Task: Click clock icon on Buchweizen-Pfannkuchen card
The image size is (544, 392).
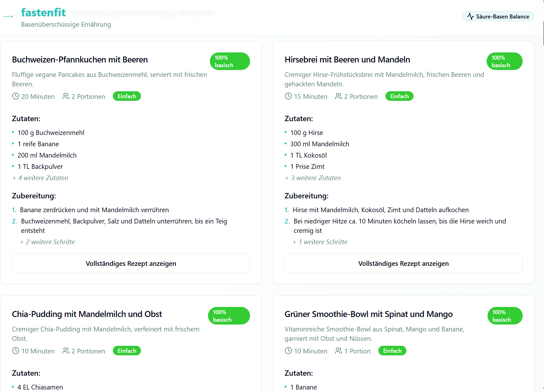Action: click(x=16, y=96)
